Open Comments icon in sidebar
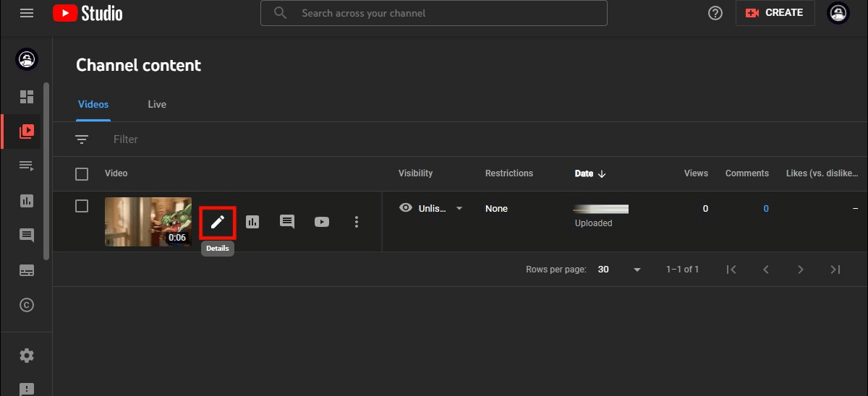The height and width of the screenshot is (396, 868). coord(27,236)
